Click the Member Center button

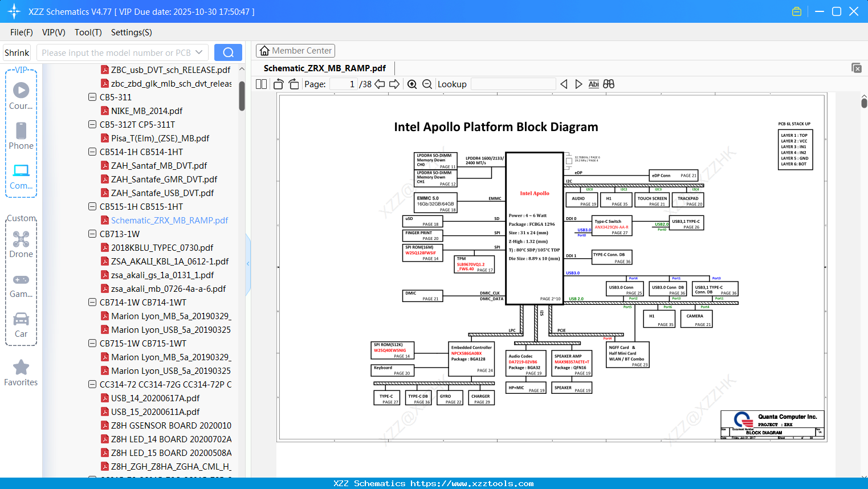pos(295,51)
